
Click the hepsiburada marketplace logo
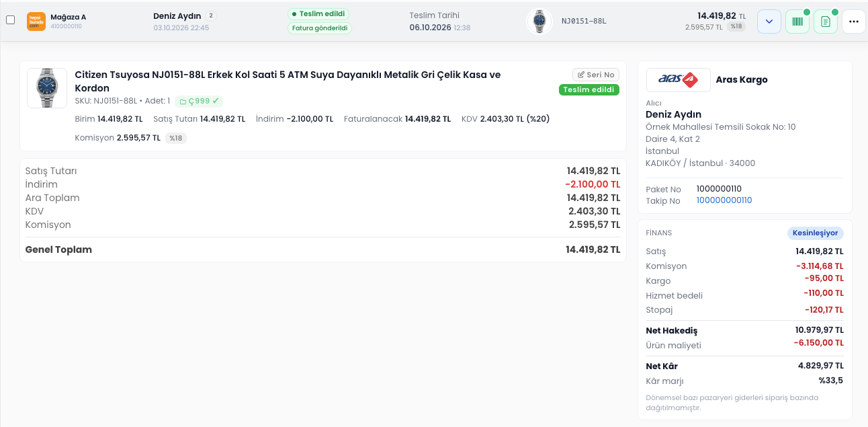(36, 22)
